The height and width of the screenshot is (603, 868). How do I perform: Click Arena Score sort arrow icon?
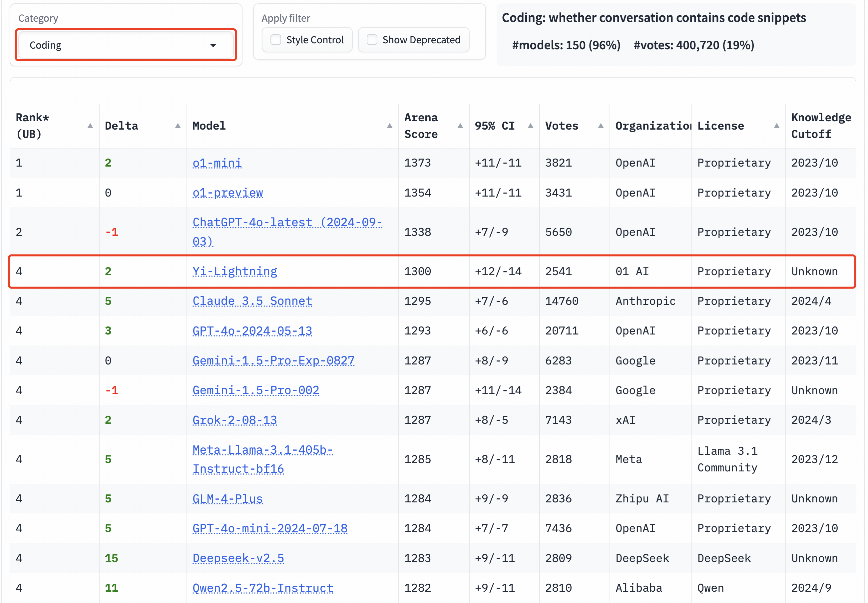point(460,126)
